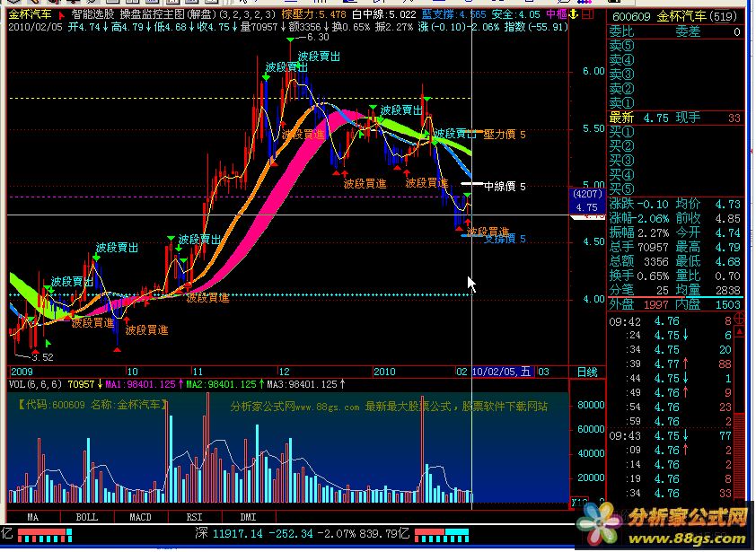Screen dimensions: 756x552
Task: Select the DMI indicator tab
Action: pos(248,517)
